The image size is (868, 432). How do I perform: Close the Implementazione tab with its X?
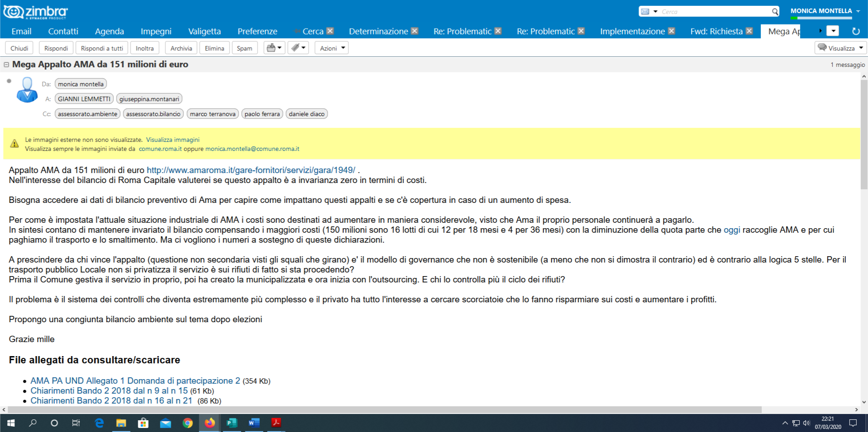(x=671, y=31)
